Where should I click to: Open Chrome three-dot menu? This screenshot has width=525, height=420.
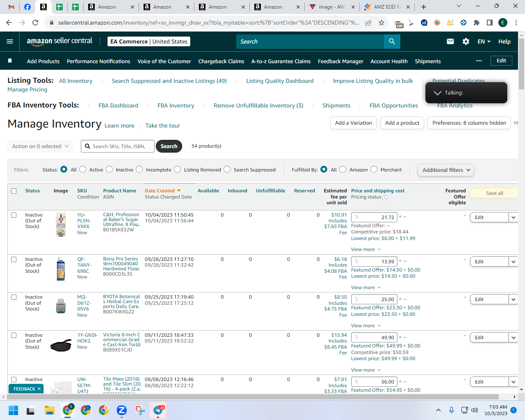[x=516, y=23]
